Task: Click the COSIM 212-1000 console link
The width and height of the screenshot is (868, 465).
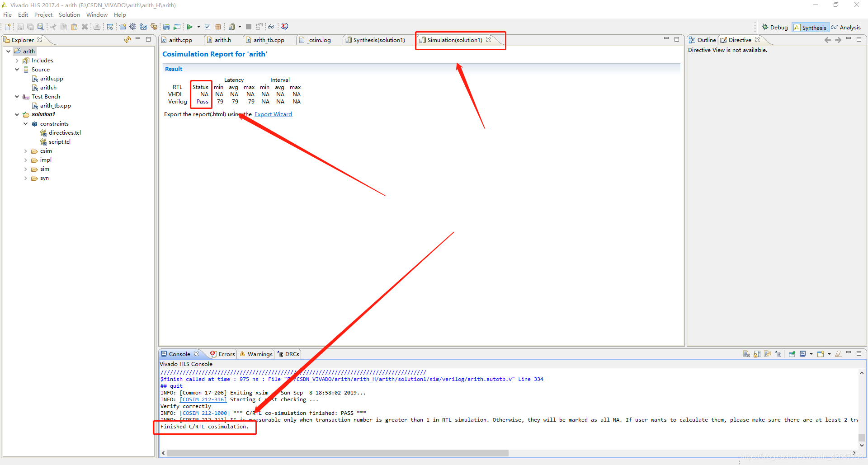Action: [x=205, y=413]
